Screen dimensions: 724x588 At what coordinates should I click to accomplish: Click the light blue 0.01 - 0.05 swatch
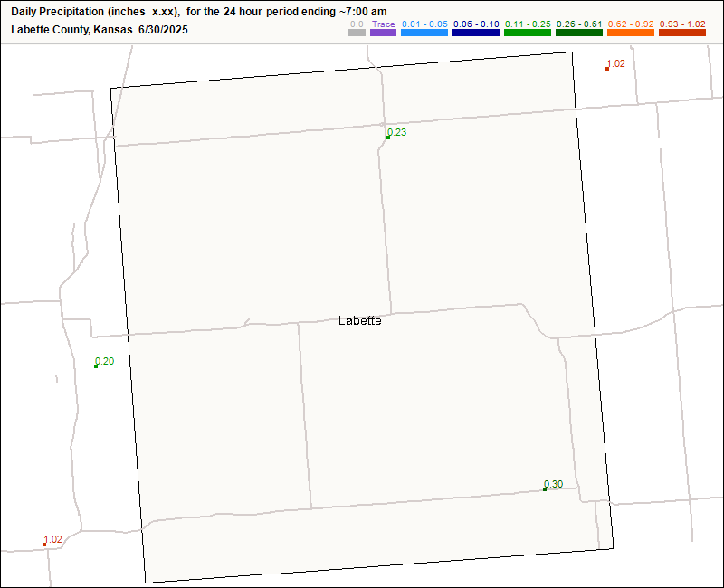point(424,33)
